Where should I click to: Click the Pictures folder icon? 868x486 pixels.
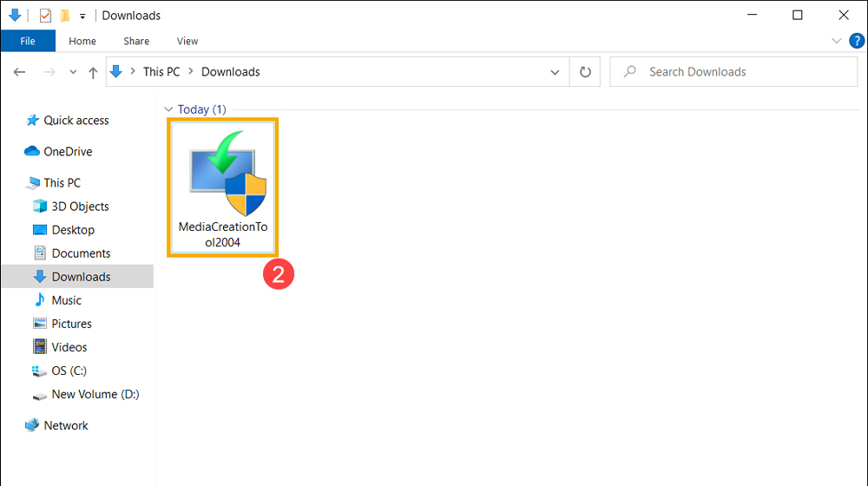coord(40,323)
